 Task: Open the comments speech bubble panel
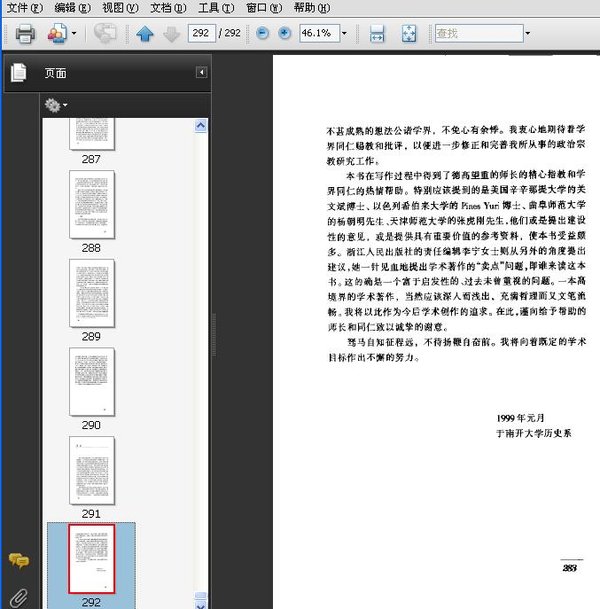click(x=19, y=561)
